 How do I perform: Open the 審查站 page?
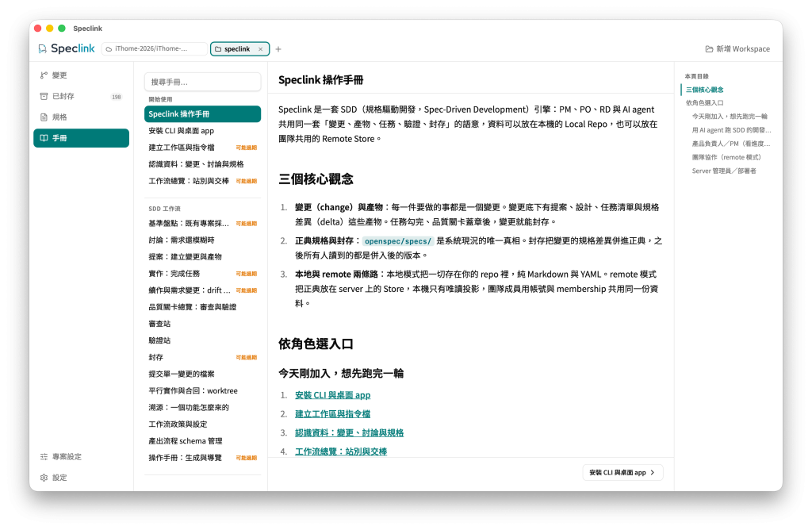pyautogui.click(x=202, y=324)
